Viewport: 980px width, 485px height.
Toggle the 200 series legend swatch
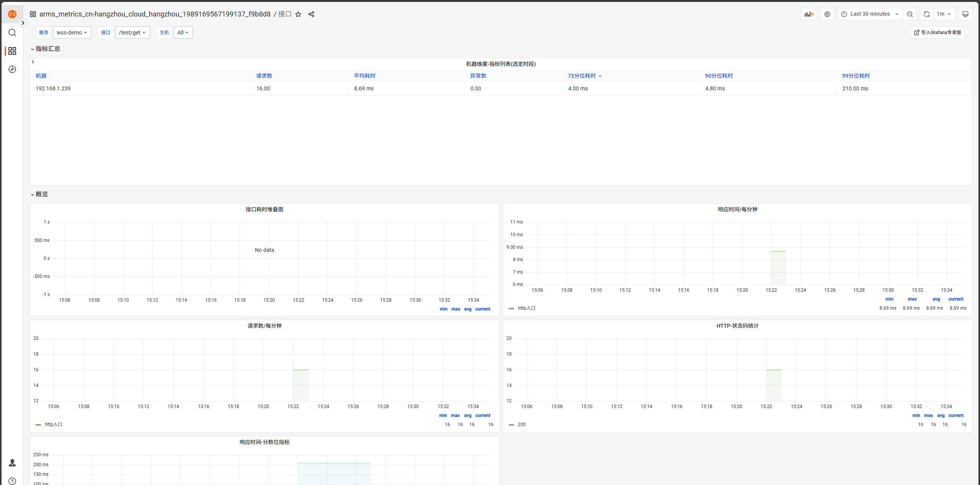[511, 425]
